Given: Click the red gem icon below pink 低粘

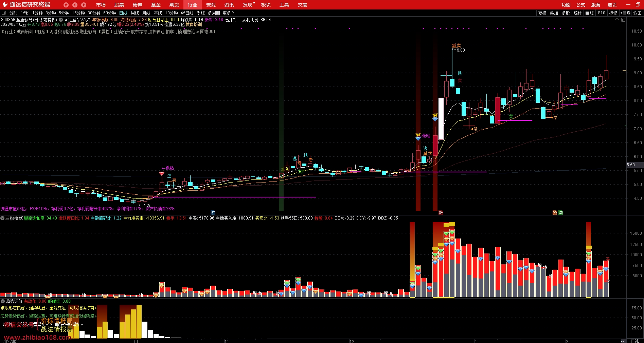Looking at the screenshot, I should coord(162,174).
